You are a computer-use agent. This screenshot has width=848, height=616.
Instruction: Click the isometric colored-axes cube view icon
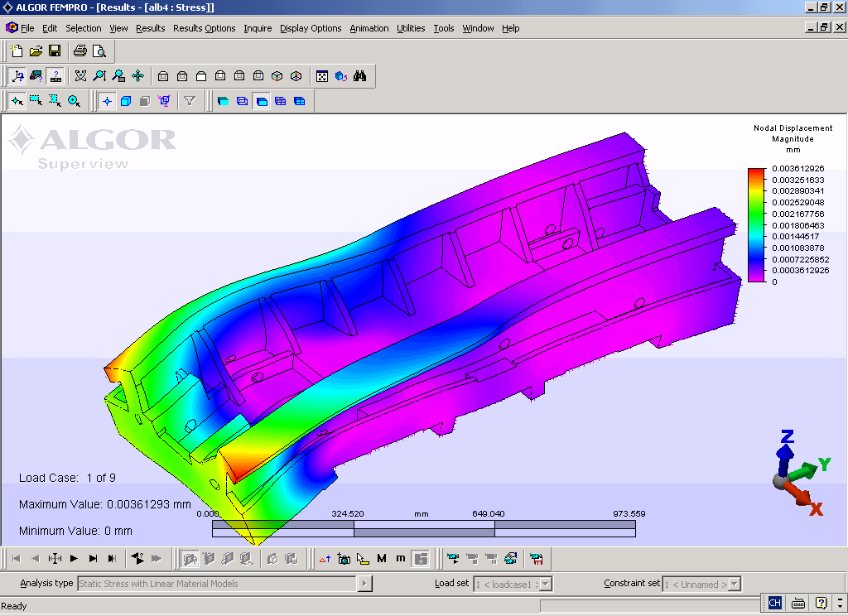click(277, 75)
